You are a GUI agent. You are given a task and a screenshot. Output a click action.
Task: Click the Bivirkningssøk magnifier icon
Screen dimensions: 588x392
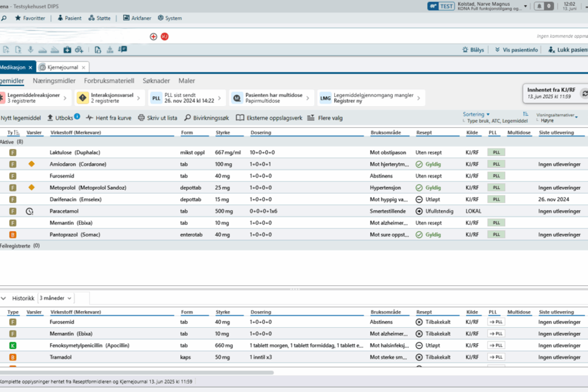click(x=188, y=118)
